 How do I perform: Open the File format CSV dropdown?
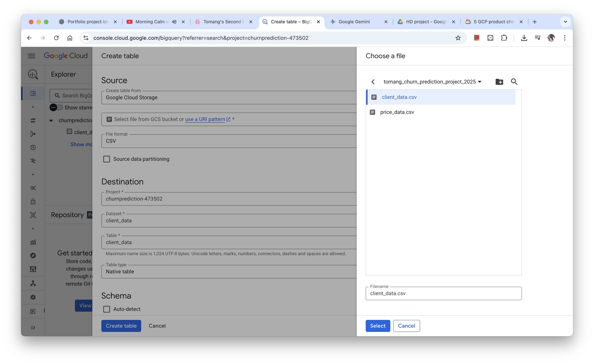click(x=229, y=141)
